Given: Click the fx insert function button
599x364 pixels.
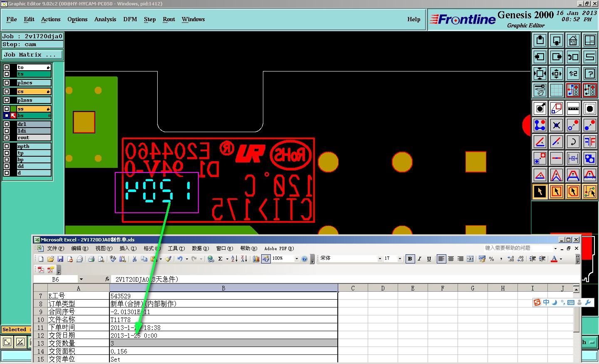Looking at the screenshot, I should [107, 279].
